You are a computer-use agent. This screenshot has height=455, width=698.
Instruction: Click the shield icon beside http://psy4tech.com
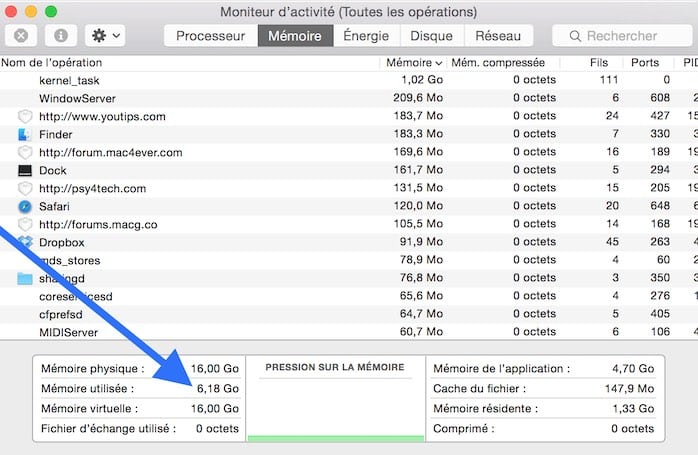(25, 189)
